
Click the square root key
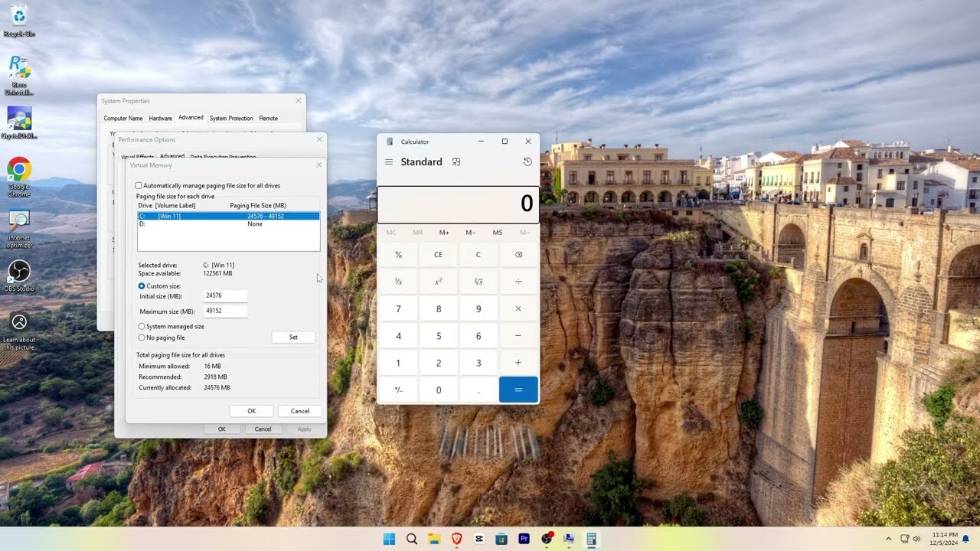[479, 282]
